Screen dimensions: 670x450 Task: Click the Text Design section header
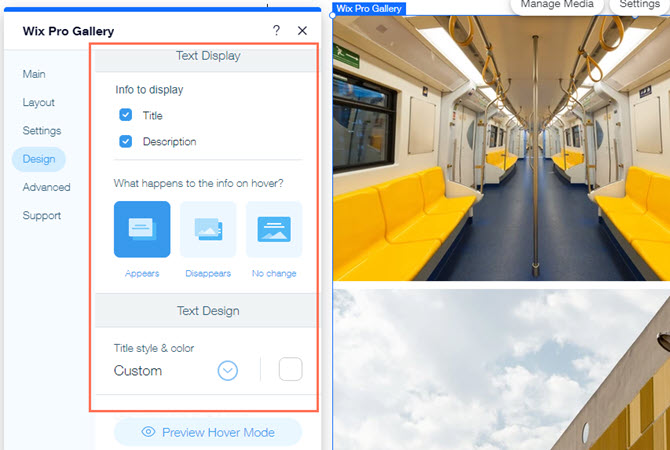click(206, 311)
